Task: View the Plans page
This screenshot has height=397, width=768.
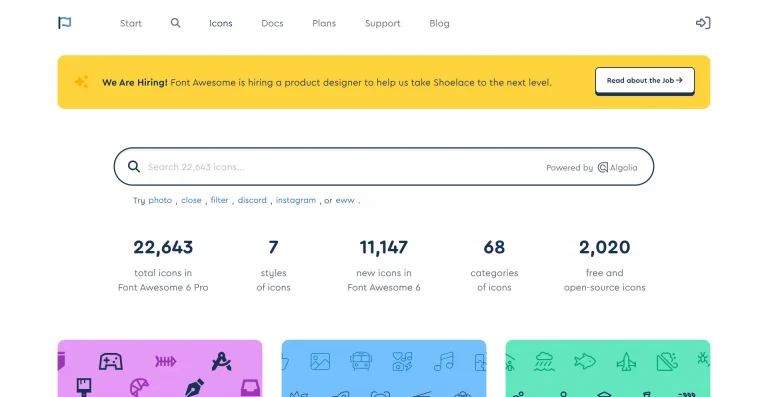Action: click(324, 23)
